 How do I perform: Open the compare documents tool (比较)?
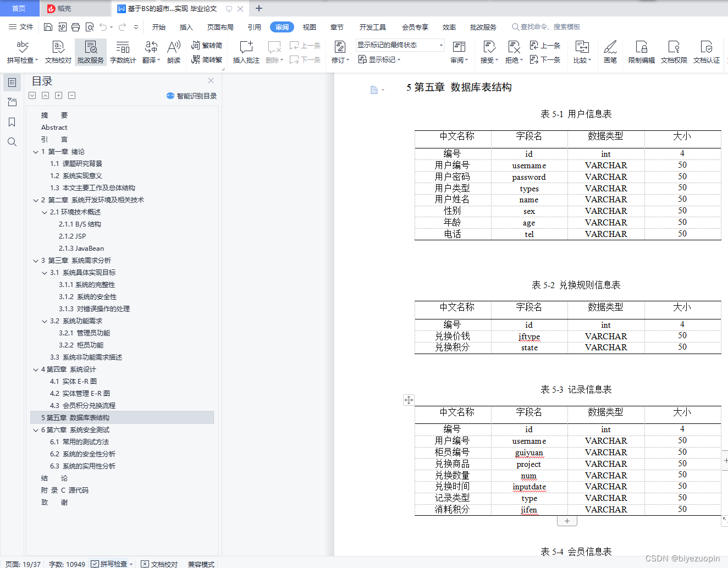pyautogui.click(x=582, y=52)
